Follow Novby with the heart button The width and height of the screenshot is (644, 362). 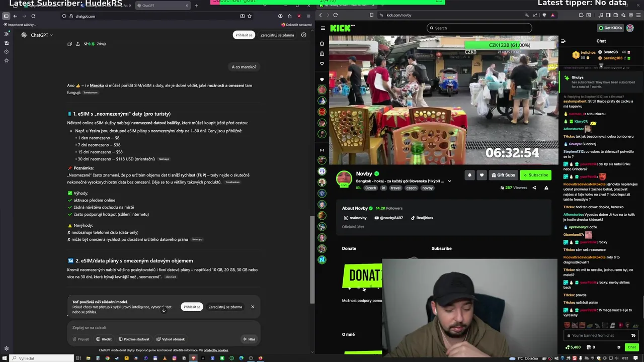tap(481, 175)
